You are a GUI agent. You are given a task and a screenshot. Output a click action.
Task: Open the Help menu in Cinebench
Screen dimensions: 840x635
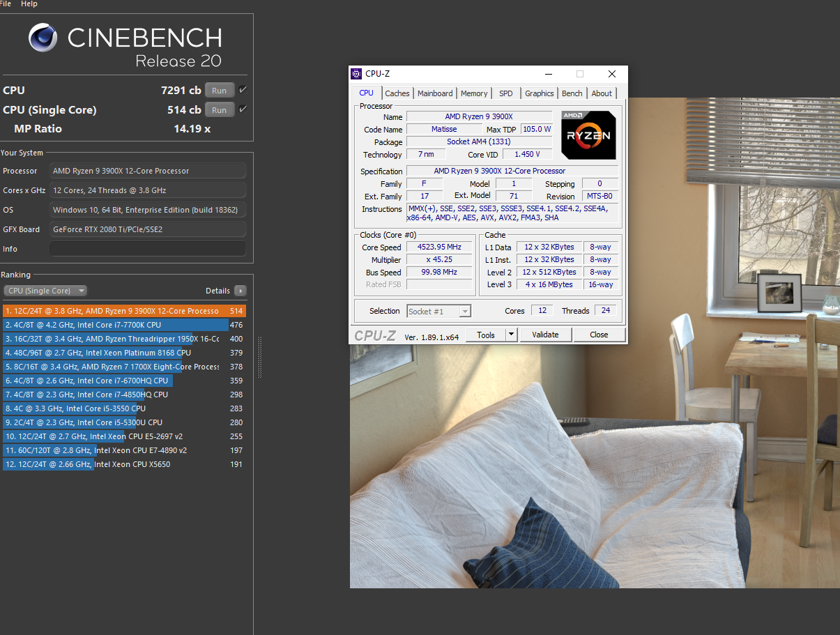pos(29,3)
